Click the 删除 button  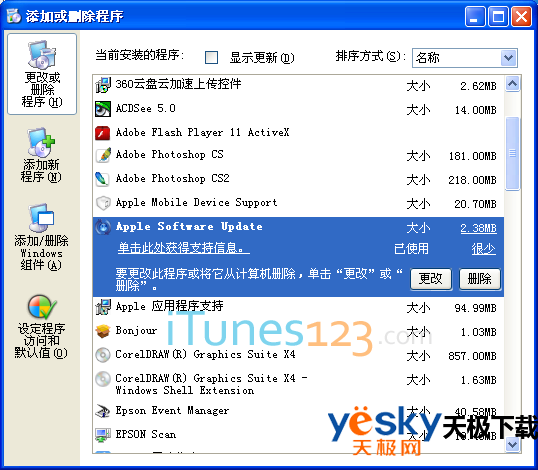pyautogui.click(x=480, y=279)
